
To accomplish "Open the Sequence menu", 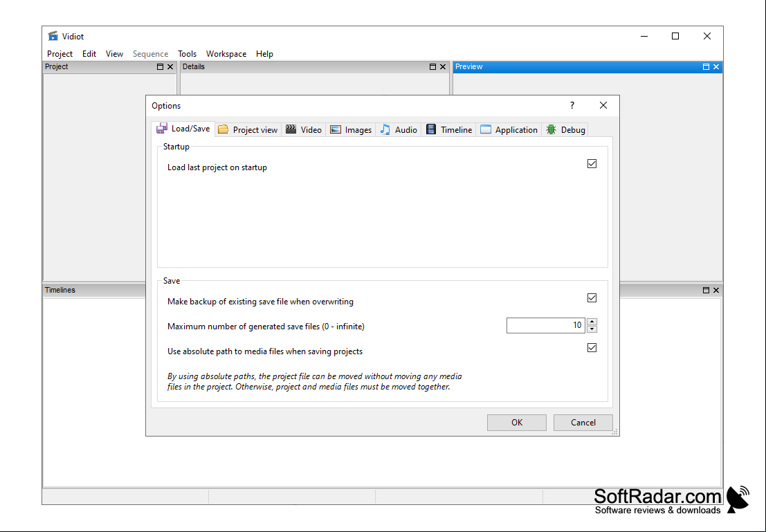I will [x=150, y=54].
